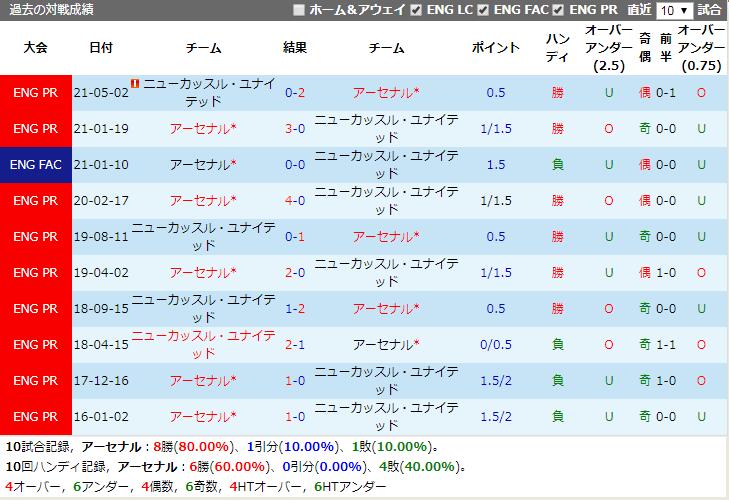Click the 1.5/2 handicap value on 17-12-16
The image size is (729, 500).
496,381
